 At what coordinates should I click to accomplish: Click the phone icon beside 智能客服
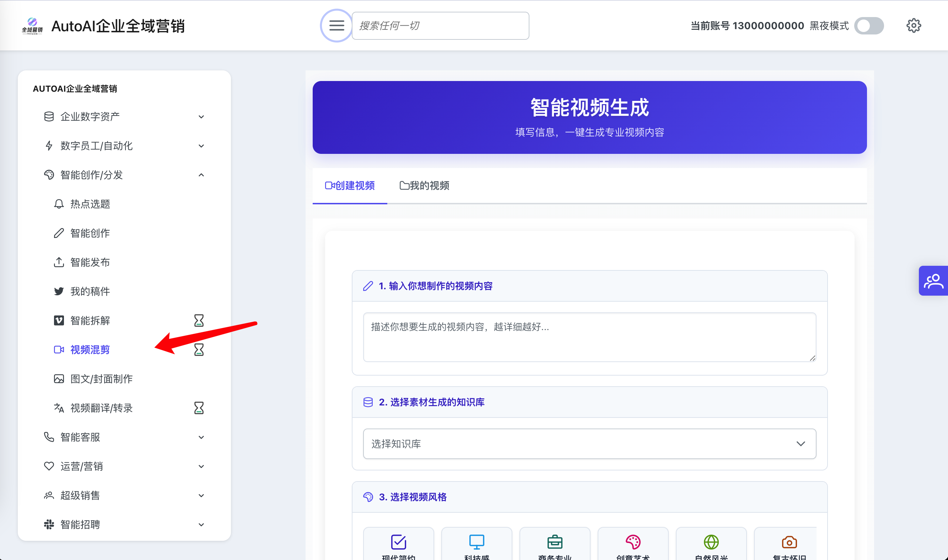click(49, 437)
